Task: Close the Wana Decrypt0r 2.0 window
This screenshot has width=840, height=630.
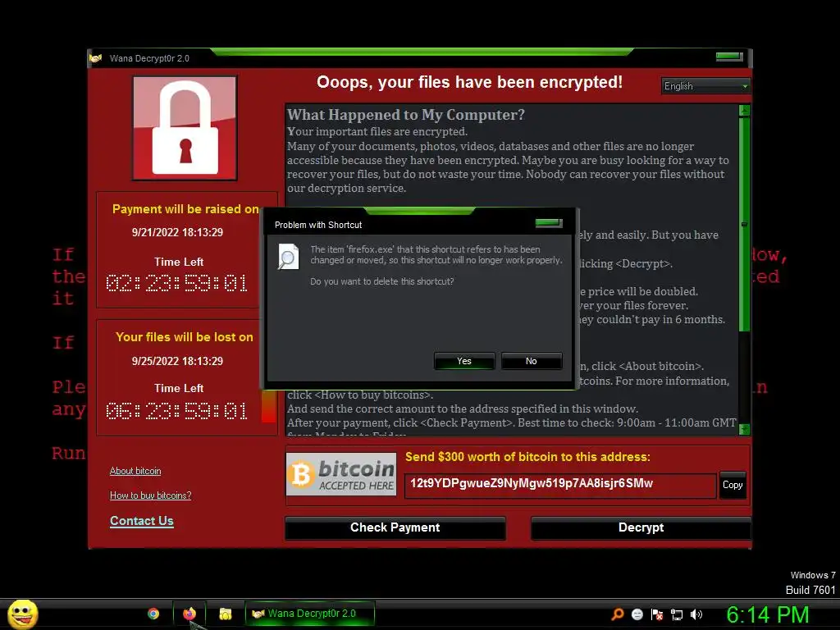Action: [x=729, y=57]
